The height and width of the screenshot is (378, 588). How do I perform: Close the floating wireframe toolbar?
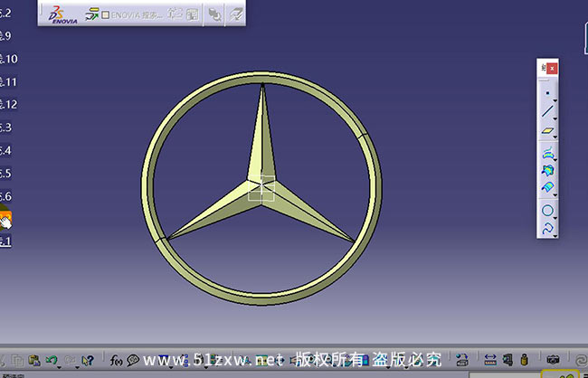(552, 68)
